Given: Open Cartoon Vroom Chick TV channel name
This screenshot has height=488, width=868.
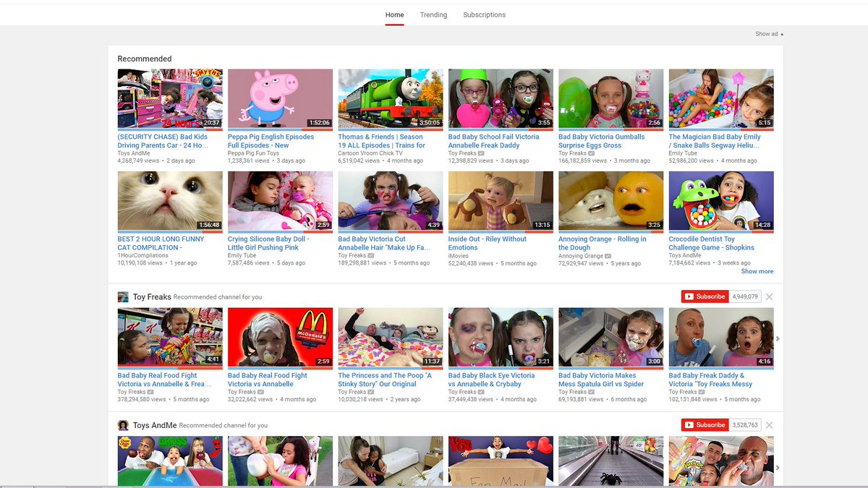Looking at the screenshot, I should point(370,153).
